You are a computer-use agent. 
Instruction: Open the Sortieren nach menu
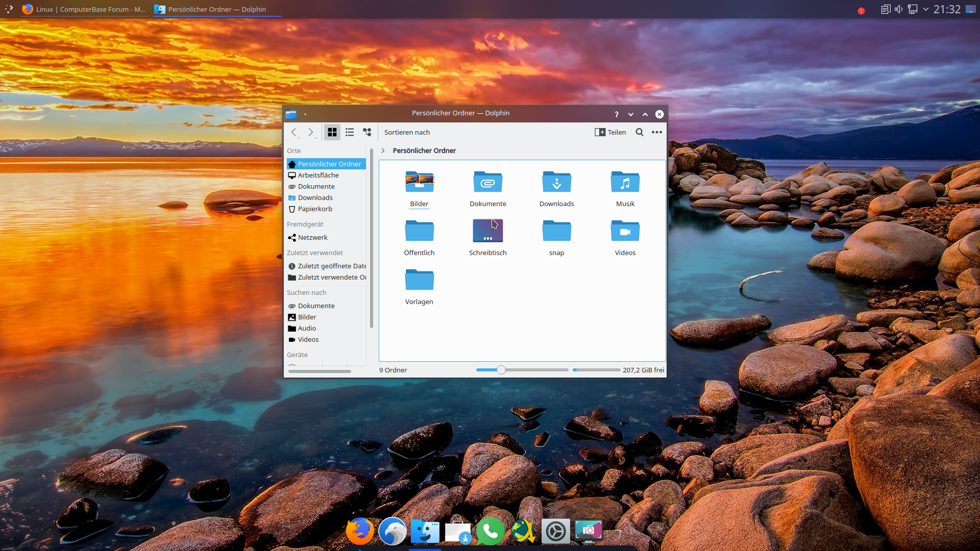click(407, 132)
